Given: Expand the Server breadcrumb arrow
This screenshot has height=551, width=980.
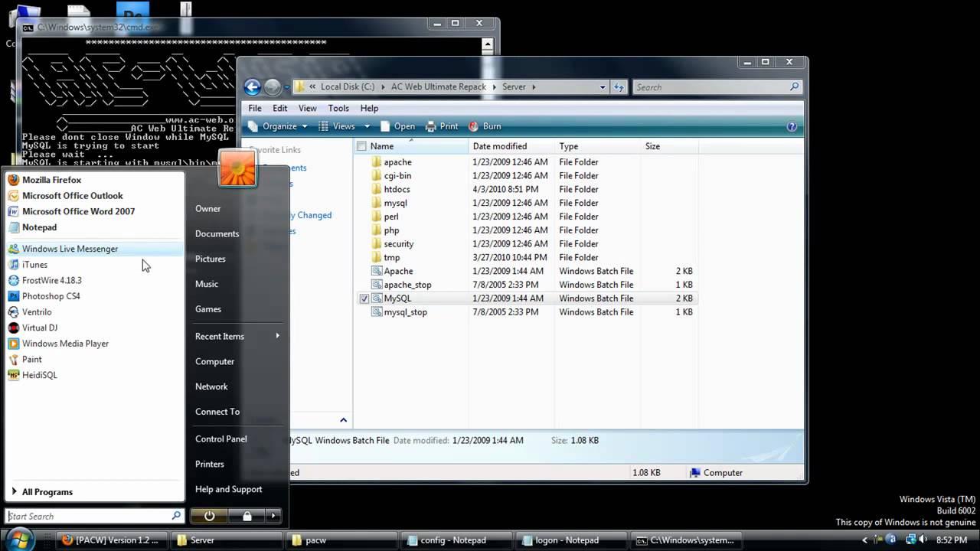Looking at the screenshot, I should click(x=534, y=86).
